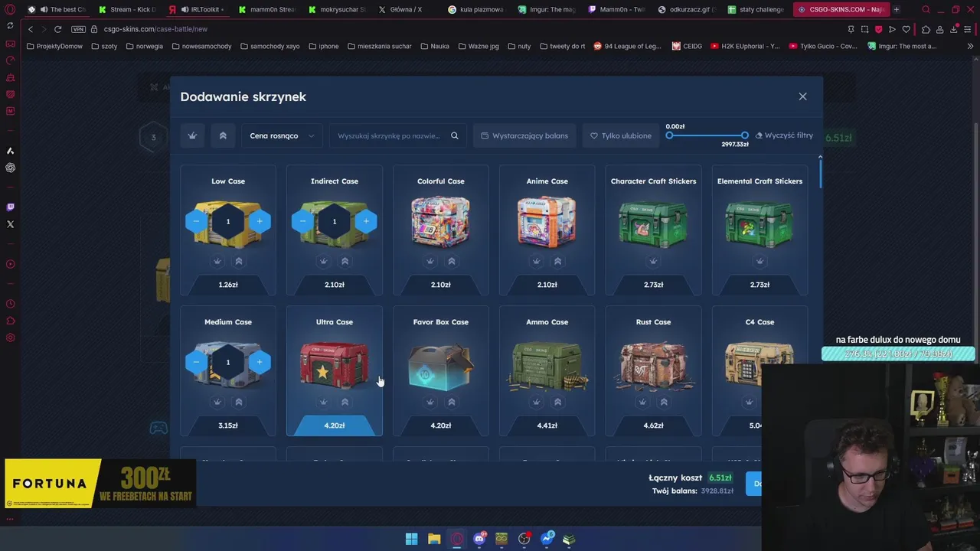The width and height of the screenshot is (980, 551).
Task: Click the maximum price slider handle
Action: tap(744, 135)
